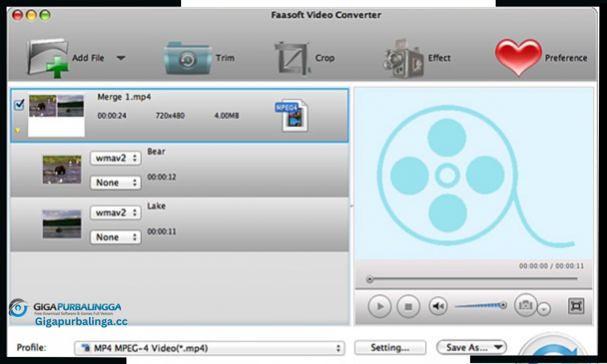Open Bear's wmav2 audio dropdown

115,158
